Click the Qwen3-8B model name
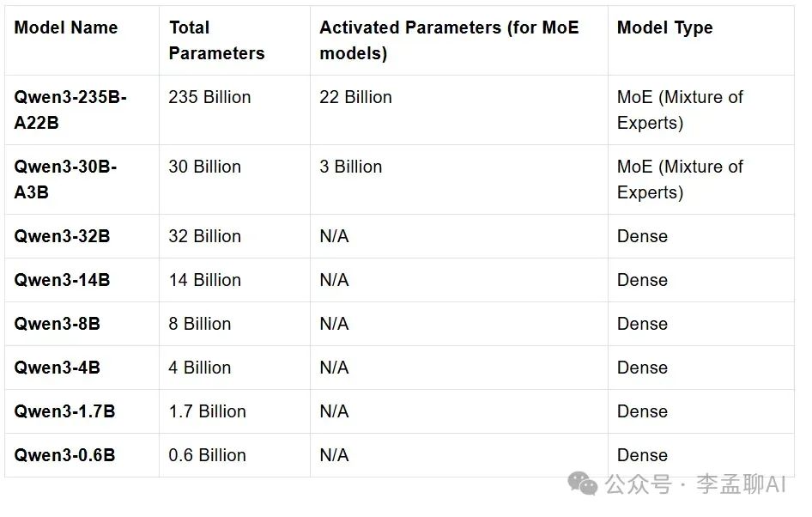Image resolution: width=812 pixels, height=517 pixels. tap(57, 324)
